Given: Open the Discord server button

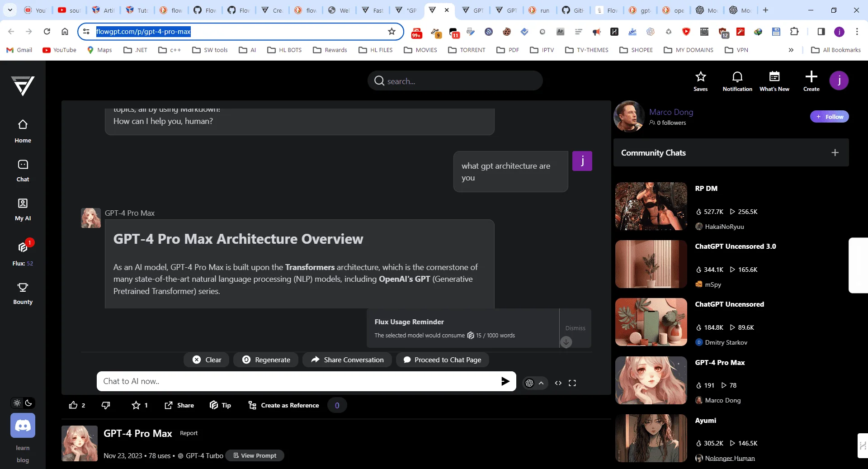Looking at the screenshot, I should pos(23,426).
